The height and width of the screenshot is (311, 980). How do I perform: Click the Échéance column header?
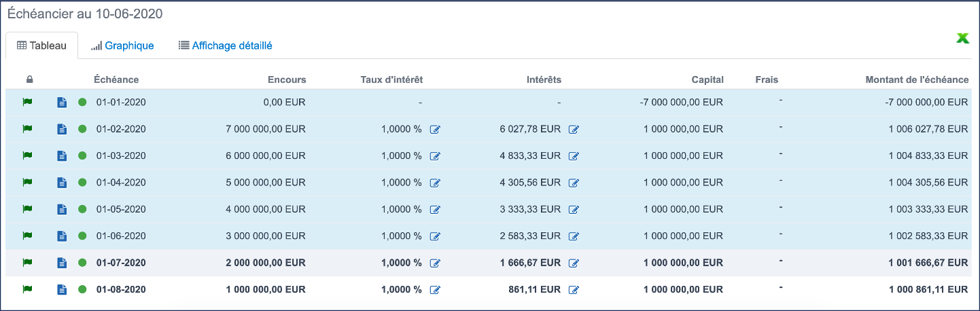pyautogui.click(x=116, y=80)
